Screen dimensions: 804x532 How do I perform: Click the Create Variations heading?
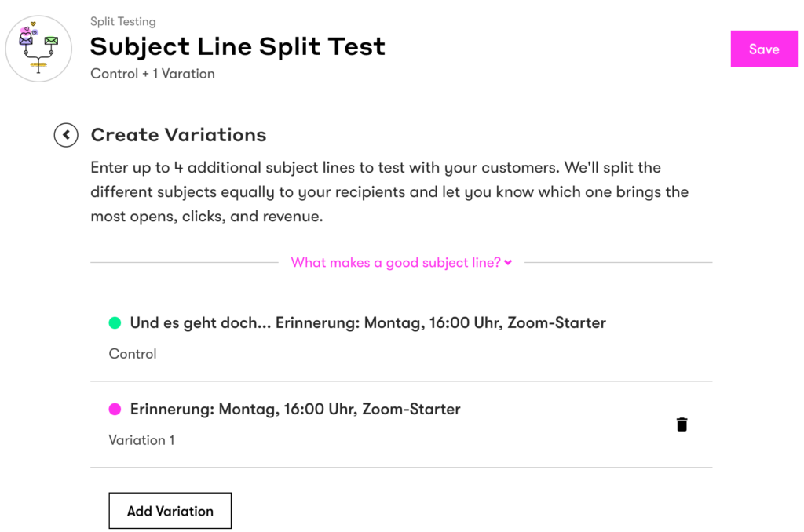[178, 135]
